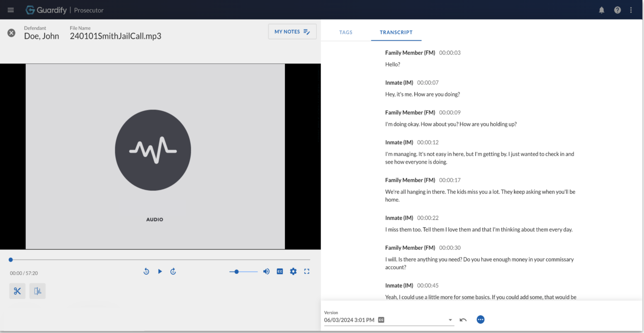Toggle closed captions on the player
The width and height of the screenshot is (644, 333).
[x=280, y=271]
